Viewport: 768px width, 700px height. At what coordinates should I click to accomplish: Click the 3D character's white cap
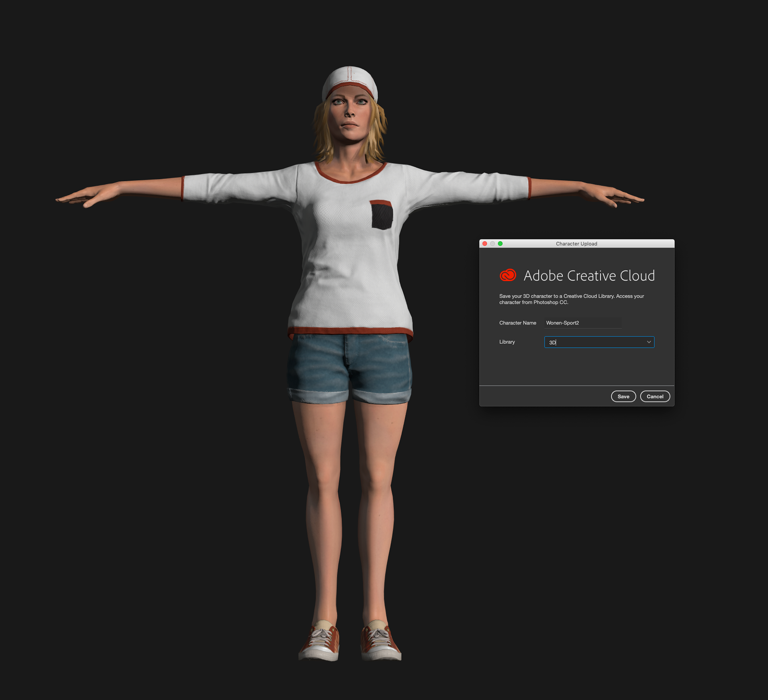350,83
